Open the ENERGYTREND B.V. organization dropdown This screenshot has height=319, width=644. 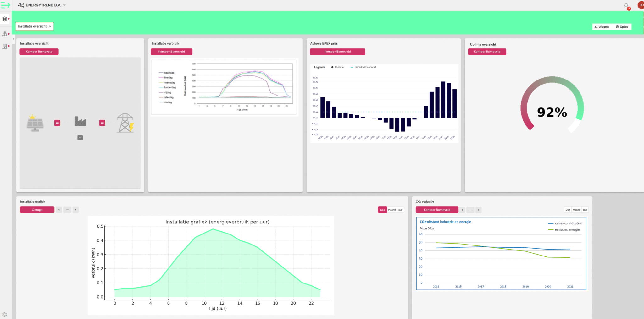(42, 5)
